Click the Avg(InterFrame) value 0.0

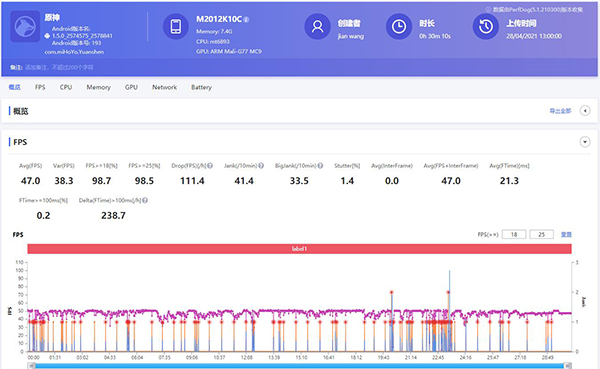[392, 181]
